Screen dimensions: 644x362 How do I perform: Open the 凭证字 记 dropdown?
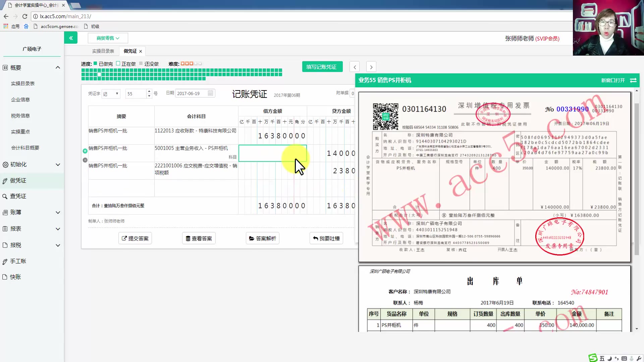(111, 94)
